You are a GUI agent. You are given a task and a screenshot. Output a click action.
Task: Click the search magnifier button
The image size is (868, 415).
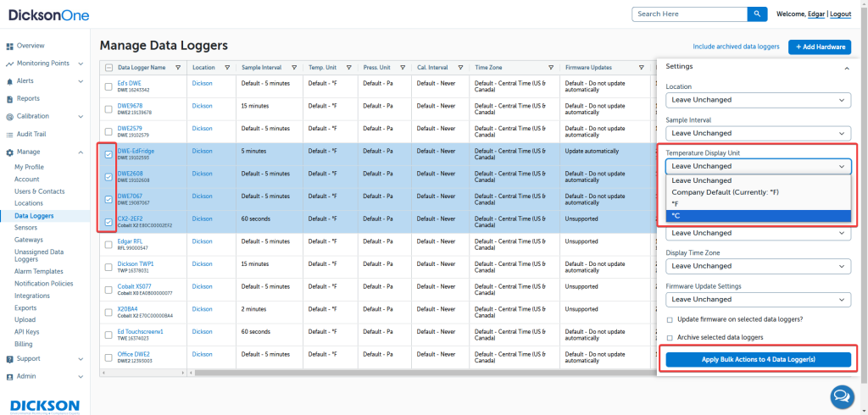click(757, 14)
